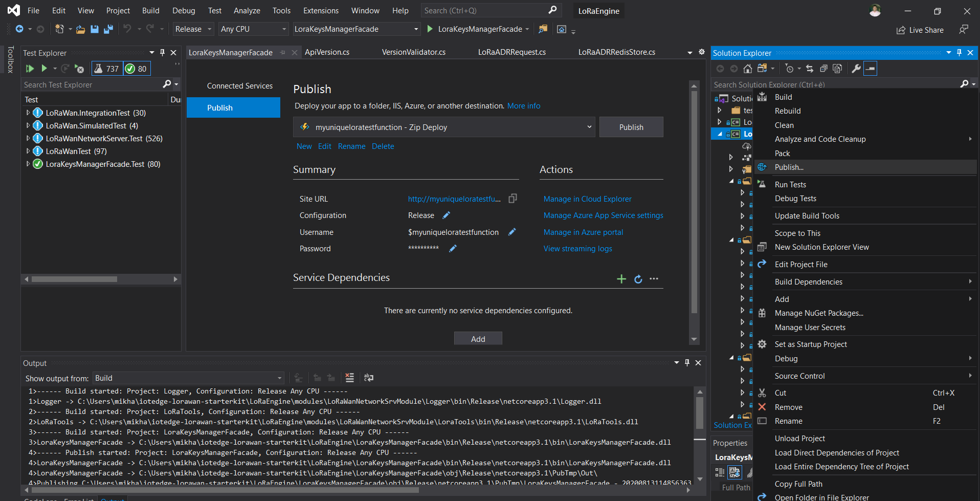Expand LoraKeysManagerFacade.Test (80) tree node

28,164
